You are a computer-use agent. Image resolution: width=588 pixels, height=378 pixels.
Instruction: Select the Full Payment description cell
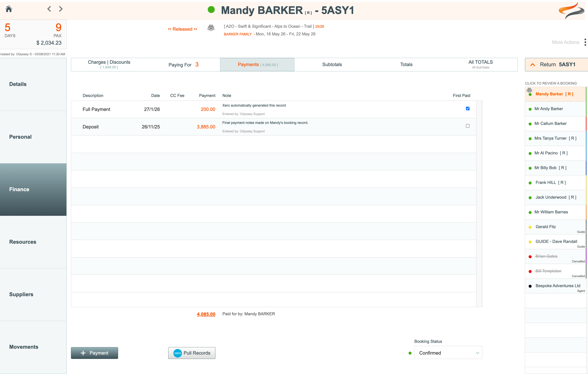click(96, 110)
